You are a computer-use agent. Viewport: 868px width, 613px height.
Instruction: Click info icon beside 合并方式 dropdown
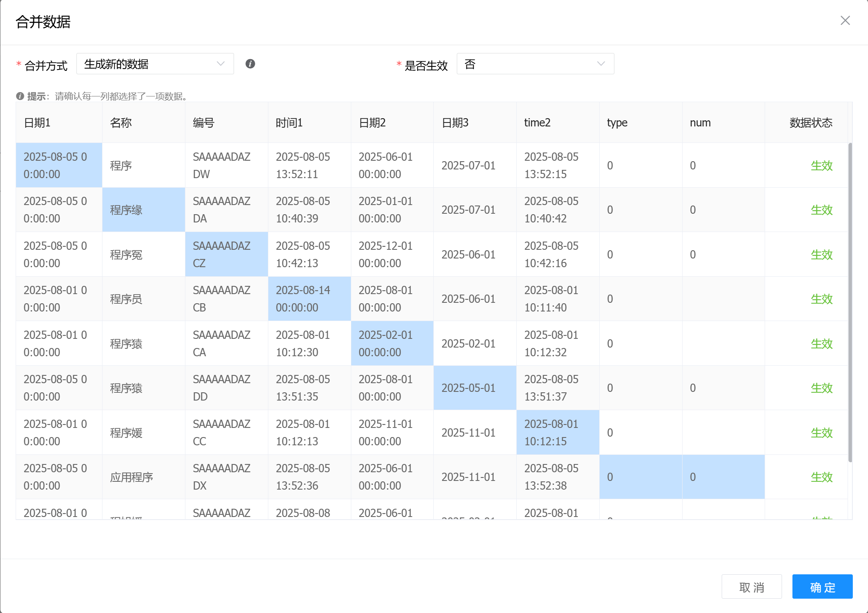[250, 64]
